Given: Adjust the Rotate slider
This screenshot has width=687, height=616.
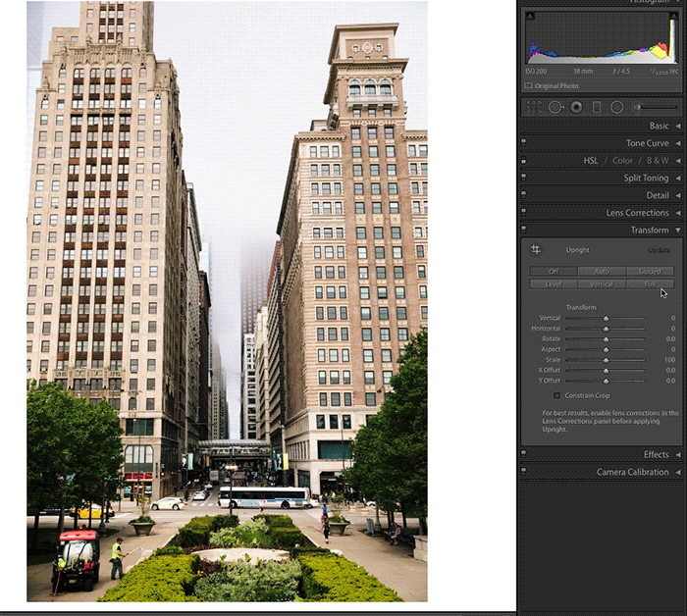Looking at the screenshot, I should [x=606, y=338].
